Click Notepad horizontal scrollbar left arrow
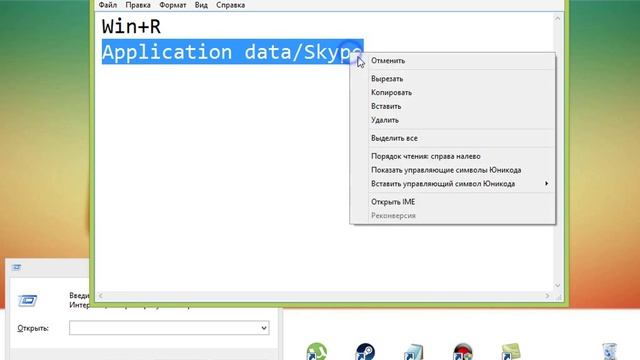This screenshot has height=360, width=640. point(100,296)
